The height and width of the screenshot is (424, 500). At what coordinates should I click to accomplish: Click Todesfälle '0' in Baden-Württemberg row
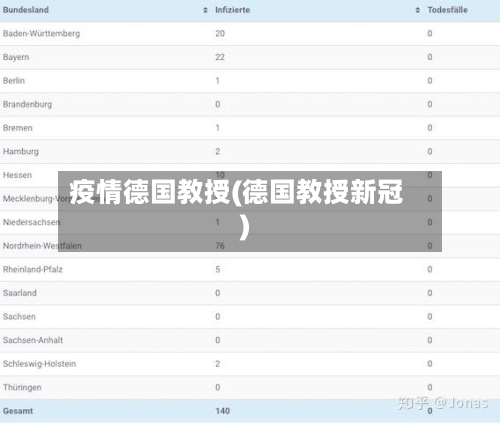tap(430, 34)
